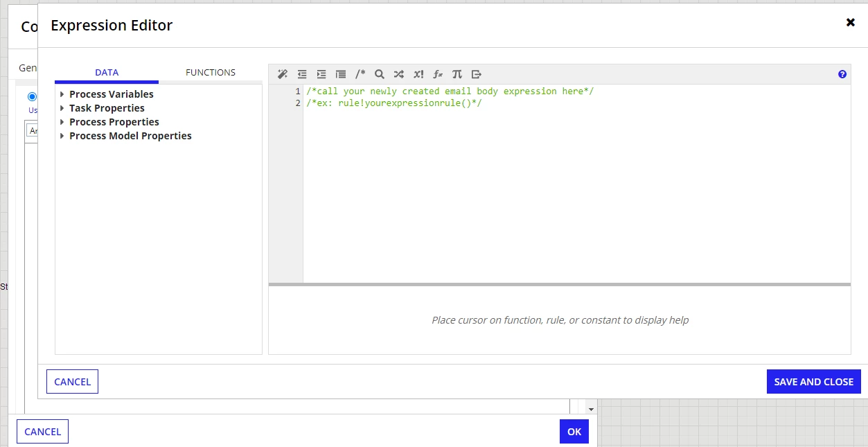
Task: Click the outdent icon in editor toolbar
Action: 302,74
